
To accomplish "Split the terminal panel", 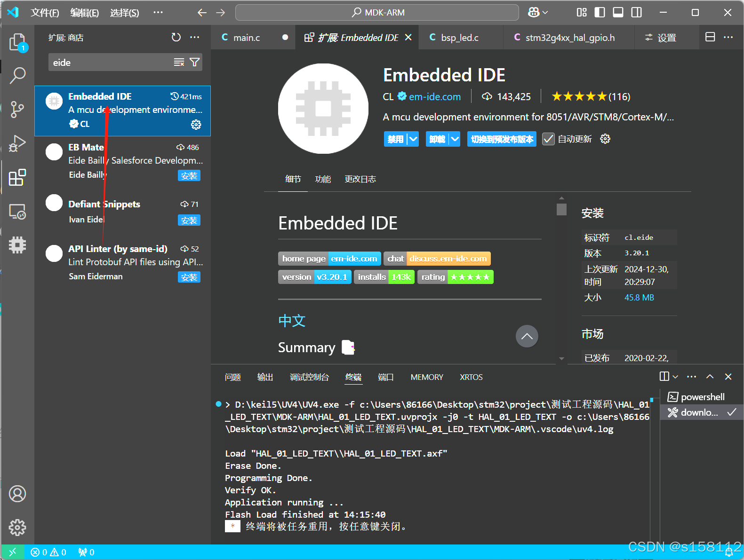I will pos(664,377).
